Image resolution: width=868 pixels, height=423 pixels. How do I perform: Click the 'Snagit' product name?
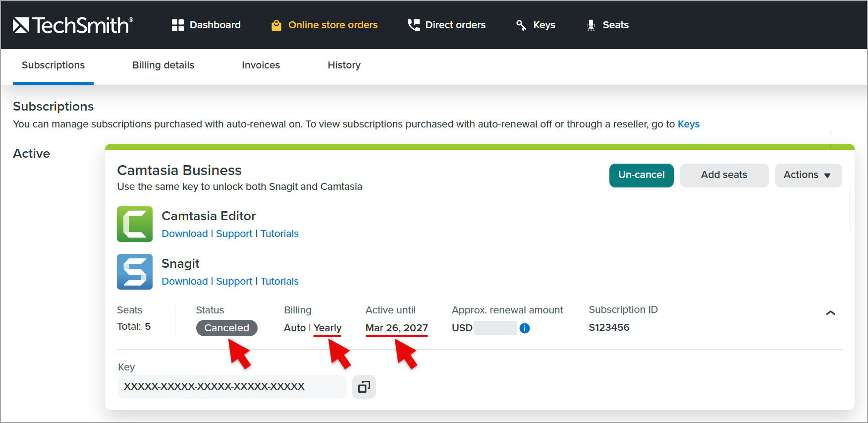[180, 264]
